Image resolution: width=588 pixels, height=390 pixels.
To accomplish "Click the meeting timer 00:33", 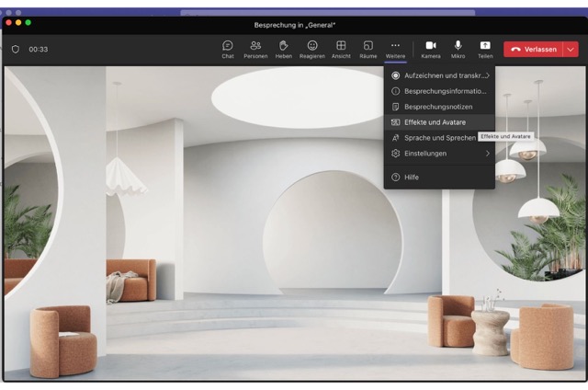I will click(39, 49).
